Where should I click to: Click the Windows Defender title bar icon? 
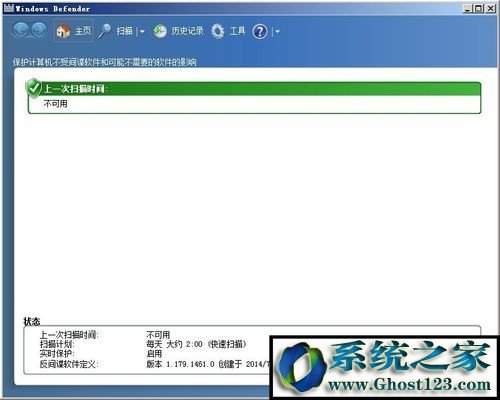[9, 8]
